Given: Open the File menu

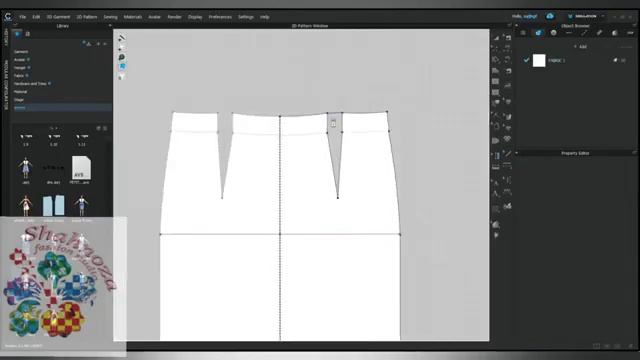Looking at the screenshot, I should (x=22, y=17).
